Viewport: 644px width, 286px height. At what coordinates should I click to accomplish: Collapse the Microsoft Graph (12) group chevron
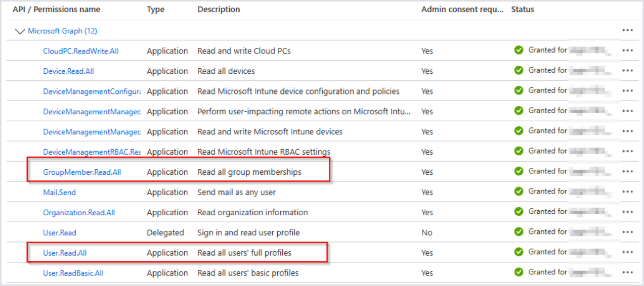(x=21, y=31)
